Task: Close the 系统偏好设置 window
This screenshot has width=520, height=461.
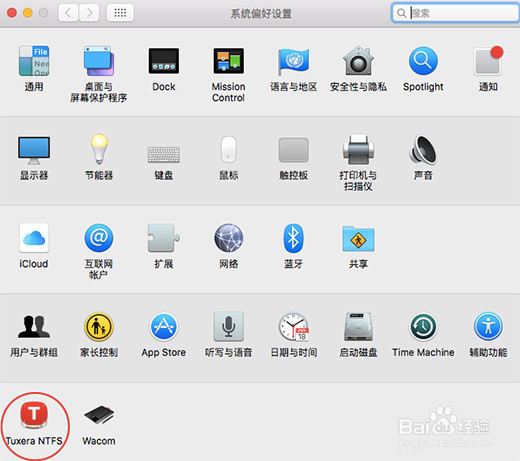Action: 12,13
